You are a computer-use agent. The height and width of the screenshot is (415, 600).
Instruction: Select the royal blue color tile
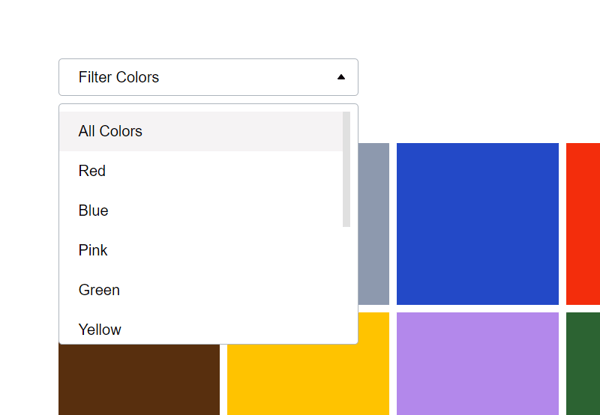coord(477,223)
